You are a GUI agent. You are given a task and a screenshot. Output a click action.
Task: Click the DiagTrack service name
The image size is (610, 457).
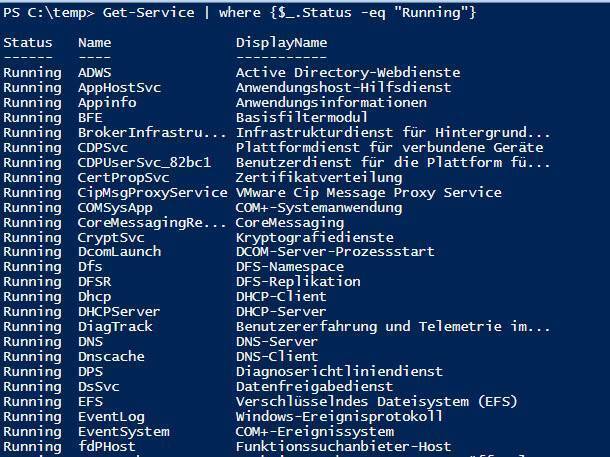pyautogui.click(x=115, y=326)
